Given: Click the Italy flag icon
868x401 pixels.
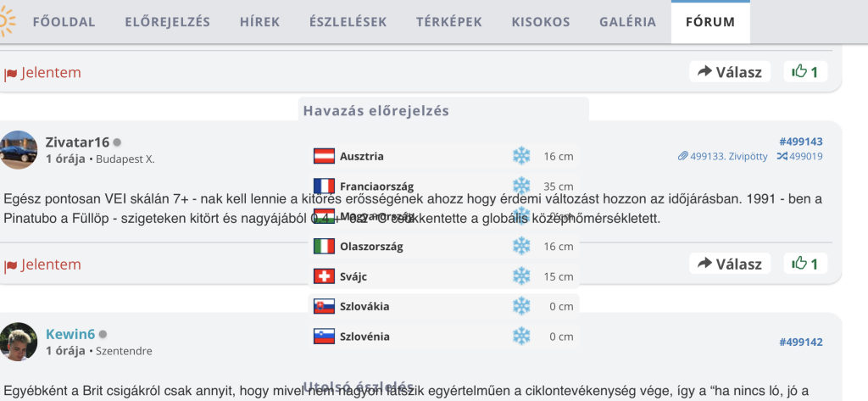Looking at the screenshot, I should click(324, 246).
